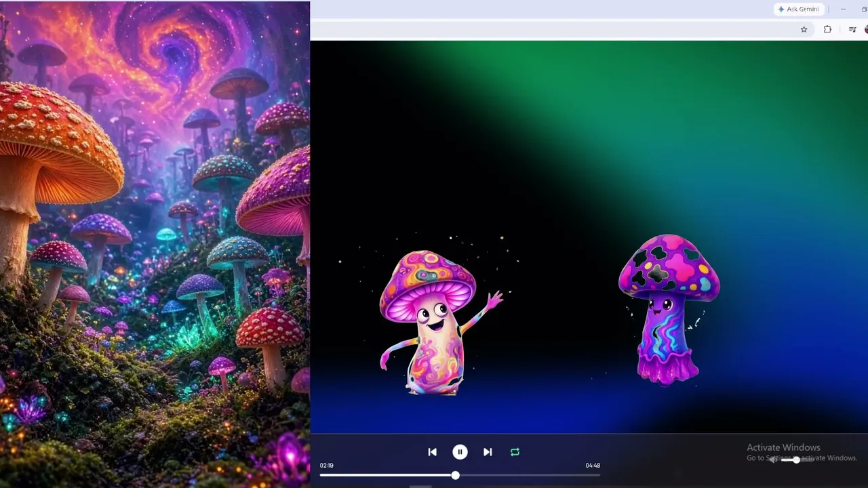Viewport: 868px width, 488px height.
Task: Restore down the browser window
Action: tap(864, 9)
